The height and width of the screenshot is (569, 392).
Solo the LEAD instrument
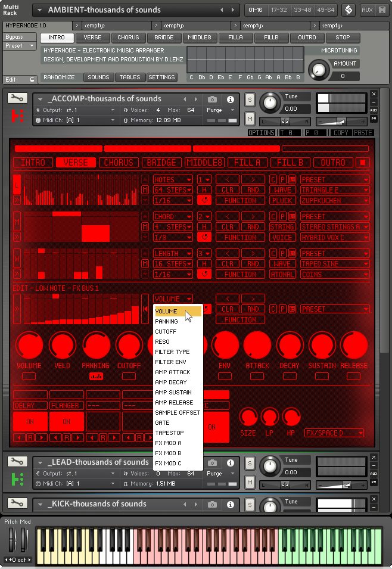pyautogui.click(x=250, y=463)
